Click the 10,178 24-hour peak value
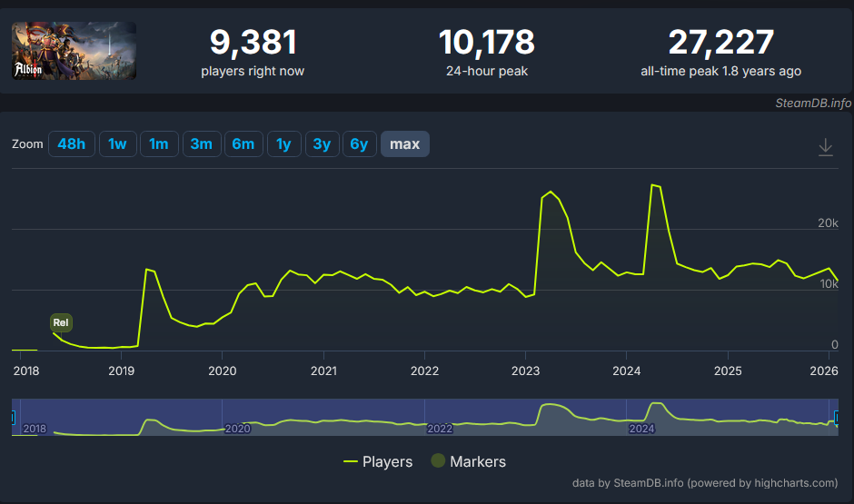Image resolution: width=854 pixels, height=504 pixels. click(487, 42)
